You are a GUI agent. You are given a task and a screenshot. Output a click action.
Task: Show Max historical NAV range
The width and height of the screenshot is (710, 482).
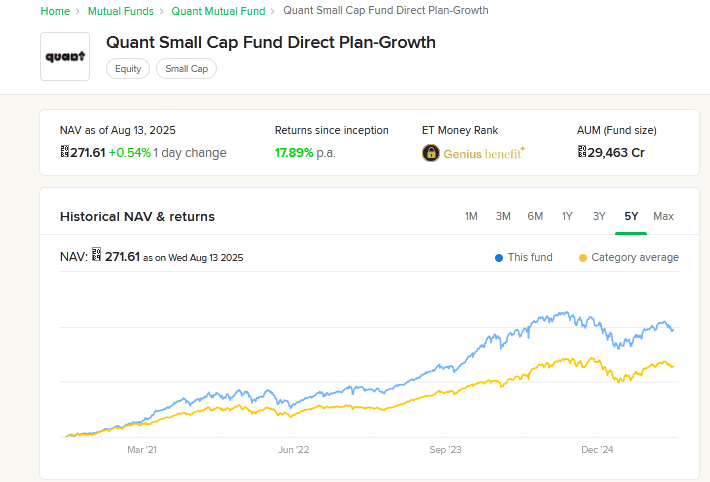click(663, 216)
